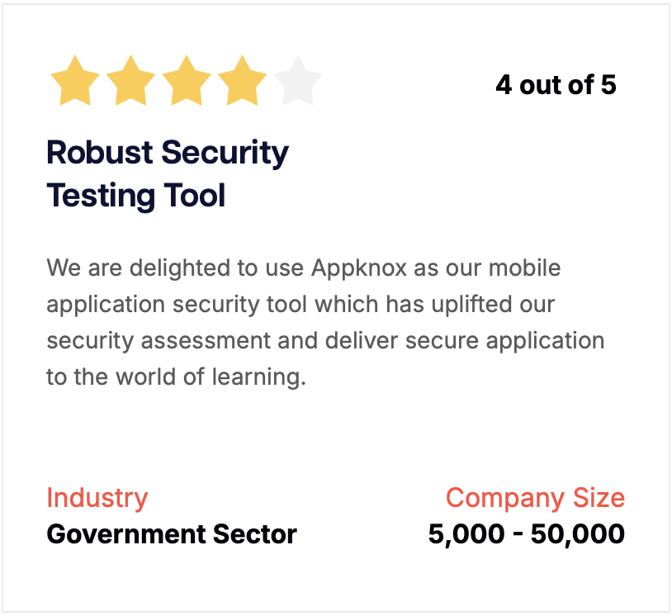Click the red 'Industry' label
672x616 pixels.
[x=97, y=498]
